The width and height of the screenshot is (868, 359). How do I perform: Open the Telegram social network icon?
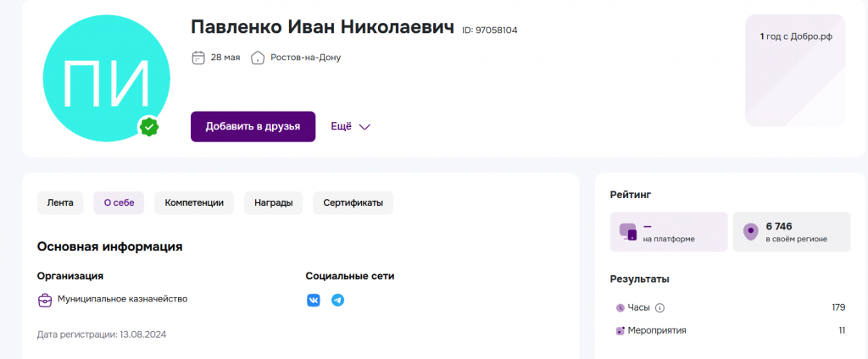point(337,301)
